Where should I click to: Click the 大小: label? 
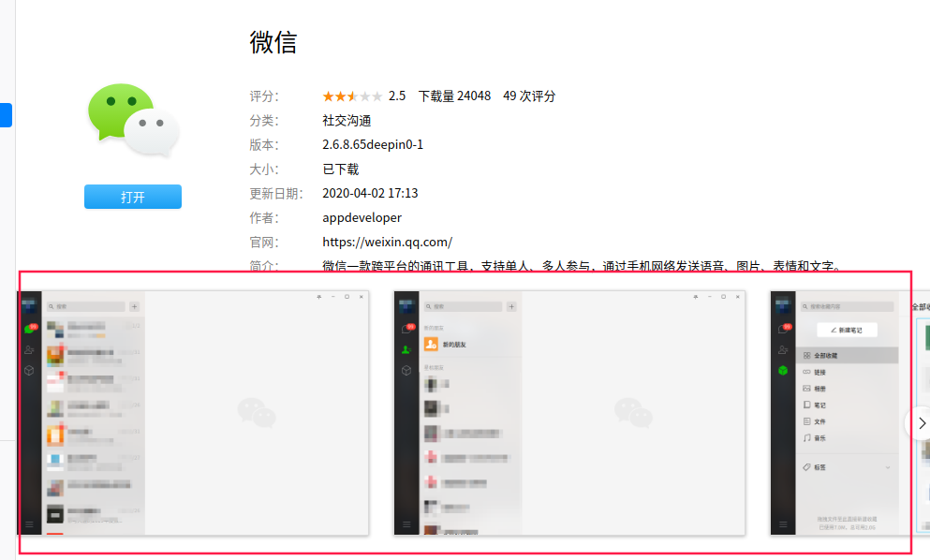(264, 169)
